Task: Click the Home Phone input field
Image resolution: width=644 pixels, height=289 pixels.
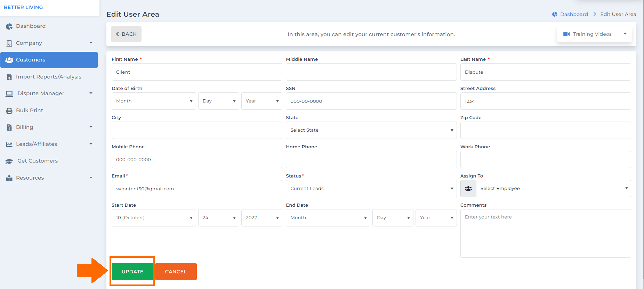Action: coord(371,159)
